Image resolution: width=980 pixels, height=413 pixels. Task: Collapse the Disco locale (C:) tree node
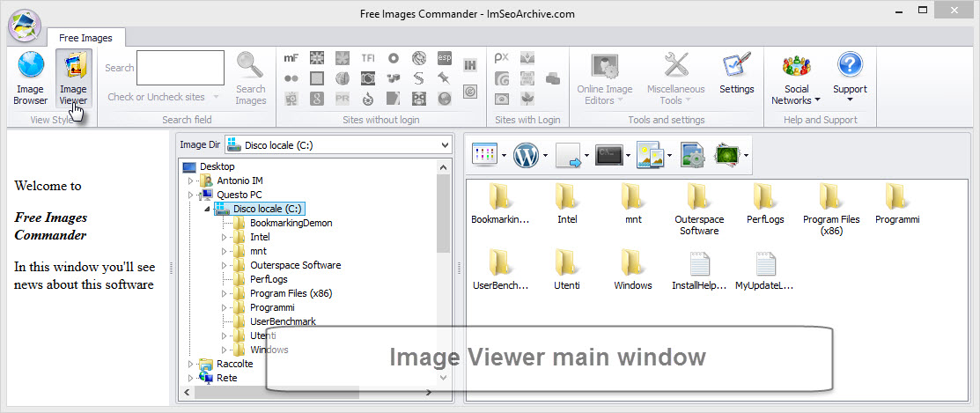[x=207, y=209]
